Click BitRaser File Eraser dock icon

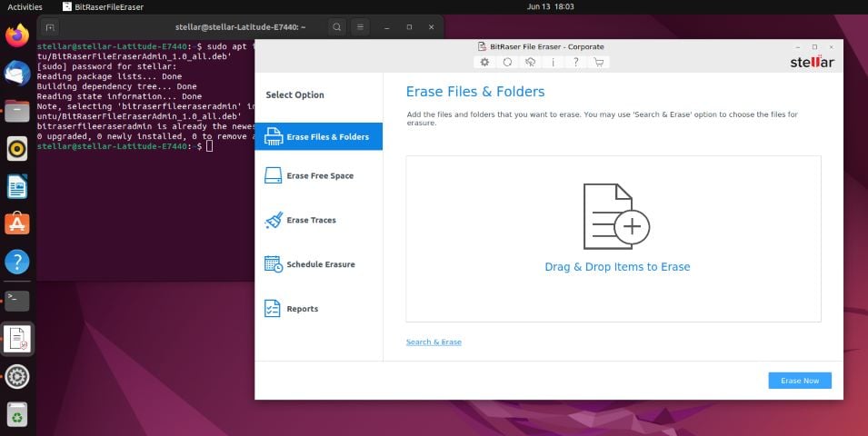17,339
